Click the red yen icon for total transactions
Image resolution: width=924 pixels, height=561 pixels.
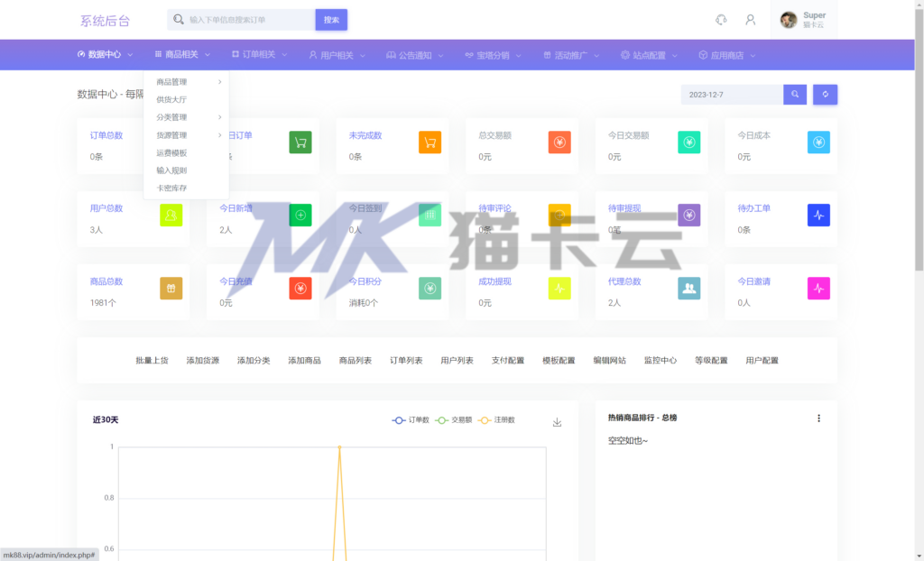click(x=559, y=142)
